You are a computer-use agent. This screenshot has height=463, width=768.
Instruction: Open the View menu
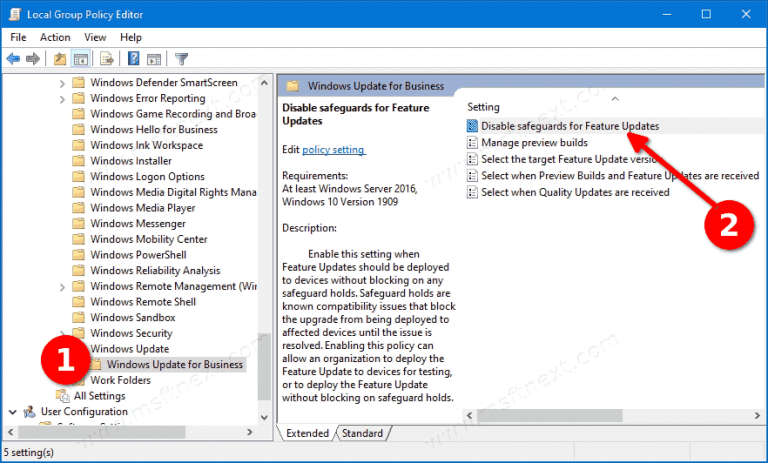[95, 37]
